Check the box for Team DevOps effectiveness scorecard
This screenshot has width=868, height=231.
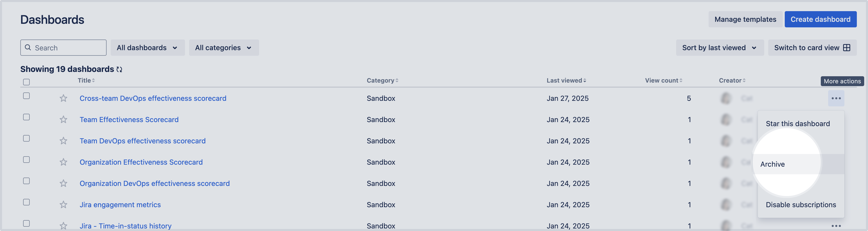coord(26,138)
